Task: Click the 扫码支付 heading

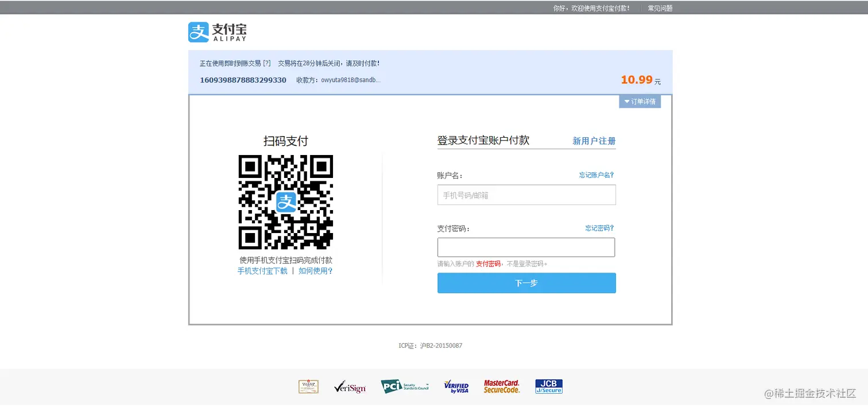Action: [286, 141]
